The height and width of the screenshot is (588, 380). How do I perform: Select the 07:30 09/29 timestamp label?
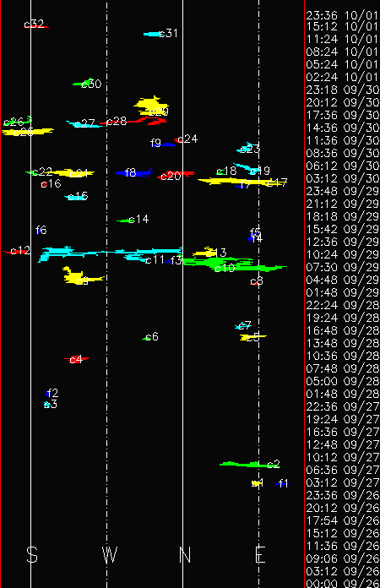tap(342, 267)
